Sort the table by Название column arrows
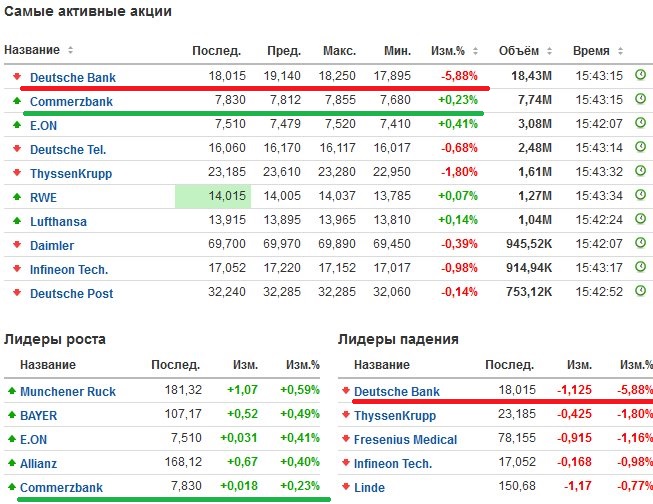The width and height of the screenshot is (653, 504). pos(70,50)
